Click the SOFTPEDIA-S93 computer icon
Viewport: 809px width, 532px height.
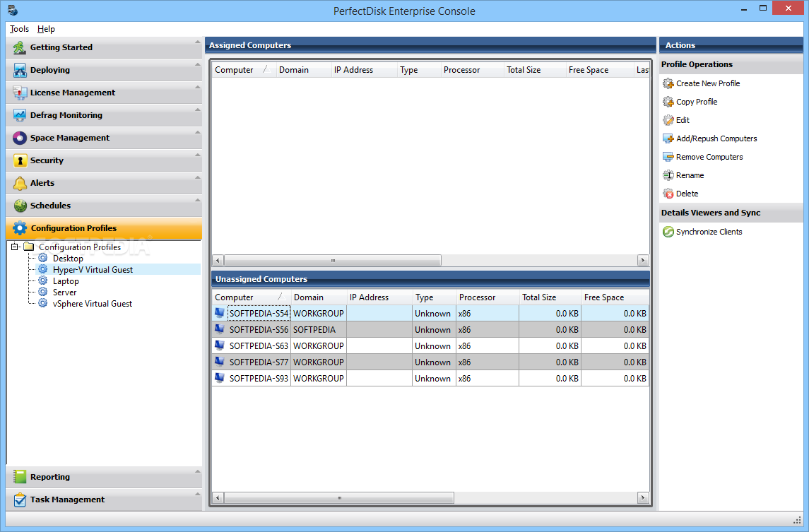coord(220,378)
